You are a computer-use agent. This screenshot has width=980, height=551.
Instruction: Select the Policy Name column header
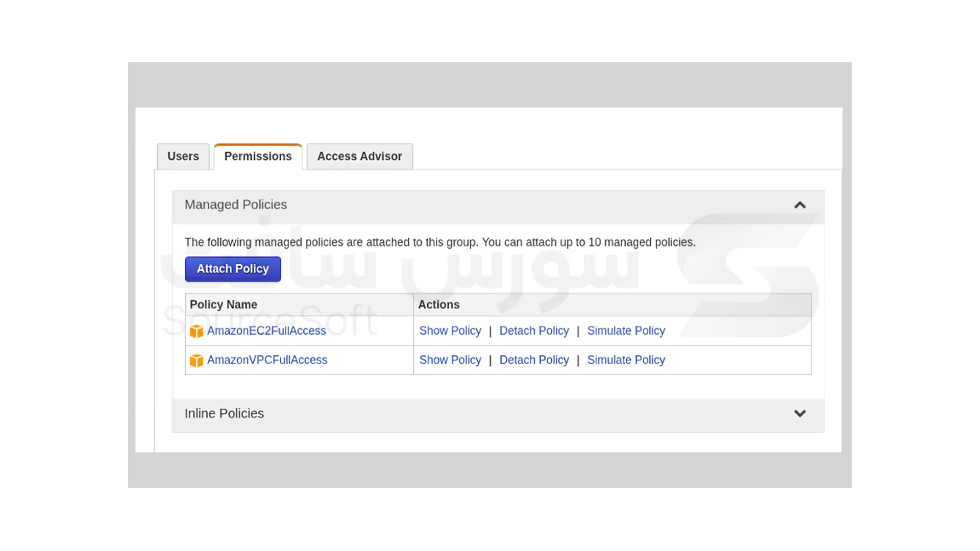[223, 305]
